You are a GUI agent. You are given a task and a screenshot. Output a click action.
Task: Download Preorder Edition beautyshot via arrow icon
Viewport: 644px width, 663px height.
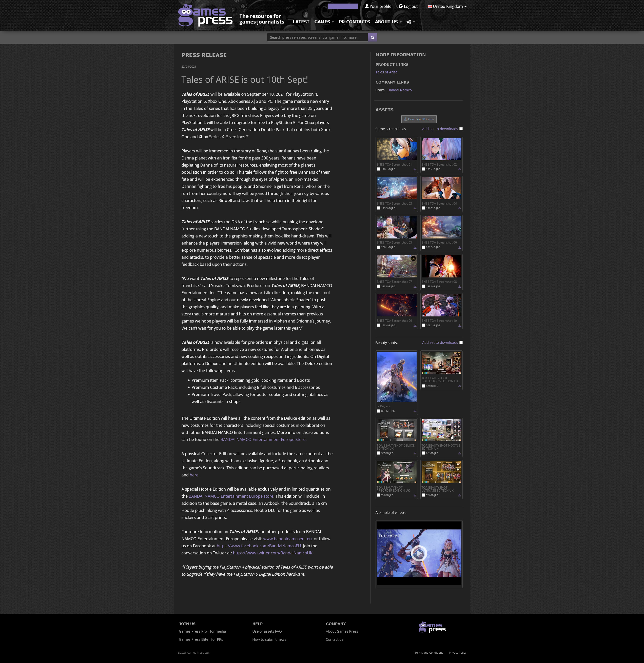point(415,495)
